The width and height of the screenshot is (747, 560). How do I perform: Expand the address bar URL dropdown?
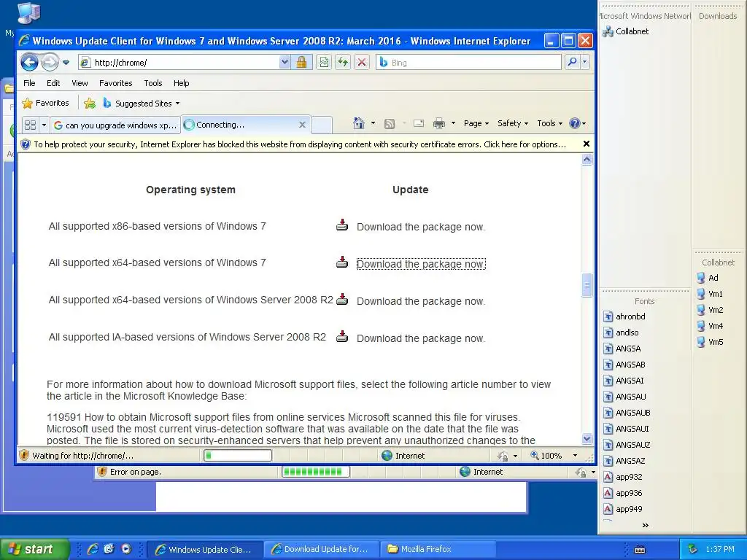(x=285, y=63)
